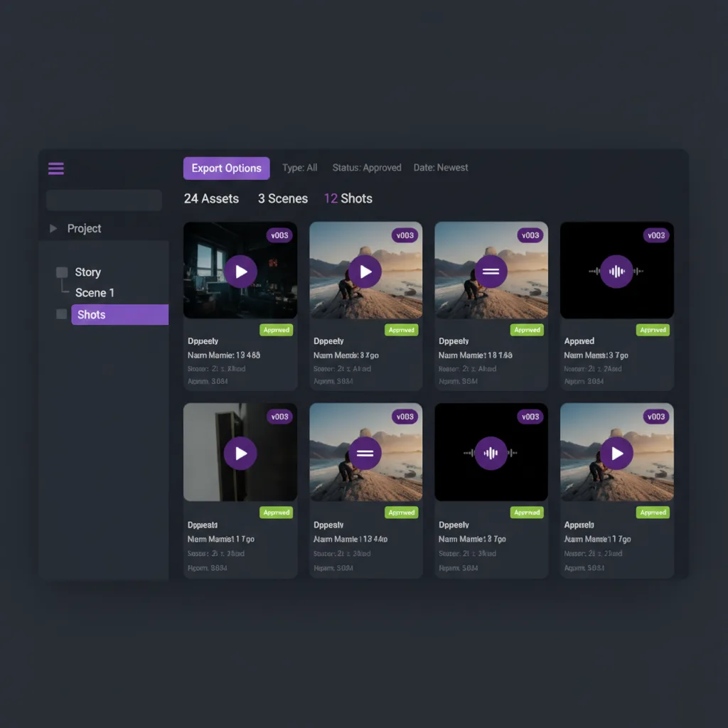The width and height of the screenshot is (728, 728).
Task: Play the last beach shot in bottom row
Action: (x=616, y=453)
